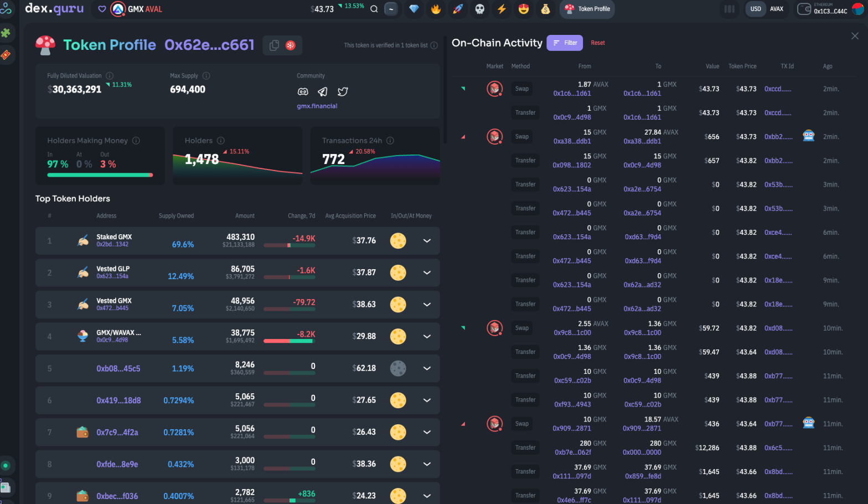Image resolution: width=868 pixels, height=504 pixels.
Task: Expand the GMX/WAVAX holder row
Action: coord(427,336)
